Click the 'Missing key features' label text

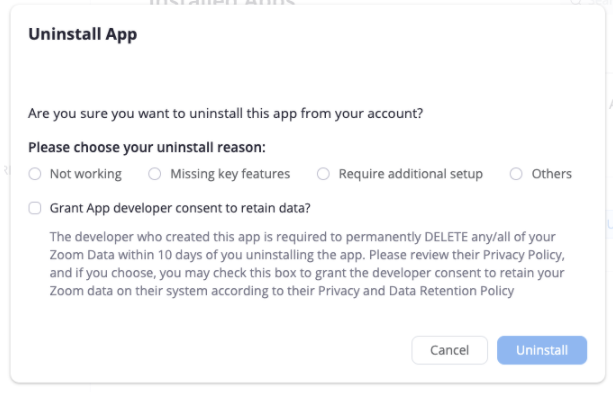click(230, 174)
